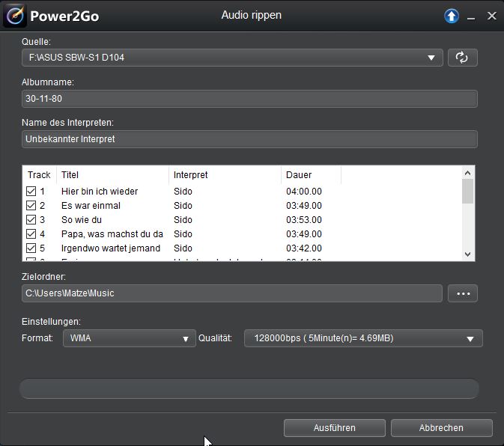
Task: Select title 'Hier bin ich wieder'
Action: 100,192
